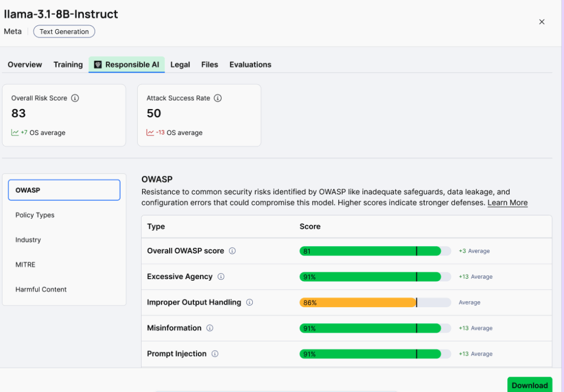Screen dimensions: 564x392
Task: Show the Harmful Content category
Action: point(41,290)
